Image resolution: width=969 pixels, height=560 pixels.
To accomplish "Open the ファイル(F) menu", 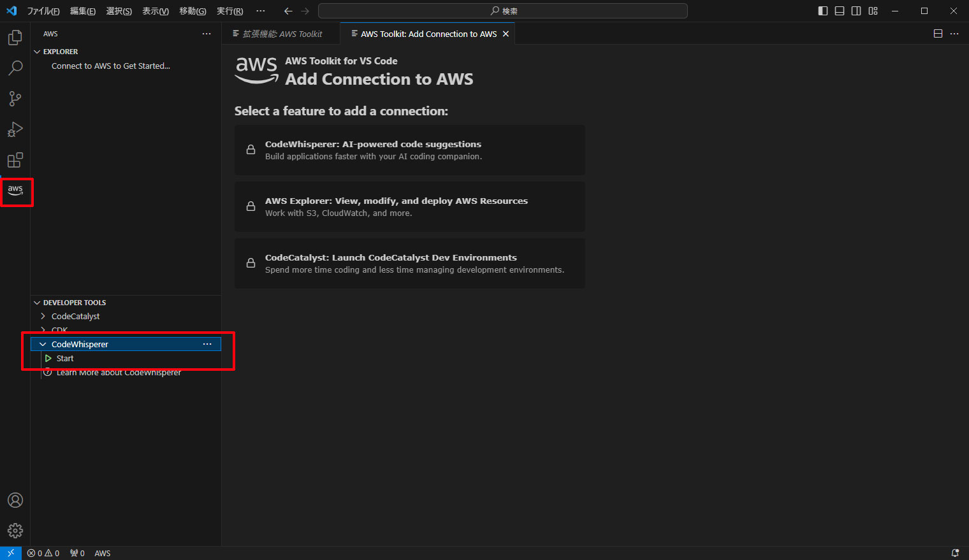I will (43, 11).
